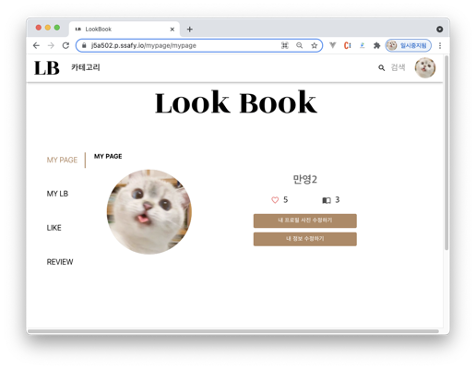Click the edit profile photo button

(x=305, y=221)
